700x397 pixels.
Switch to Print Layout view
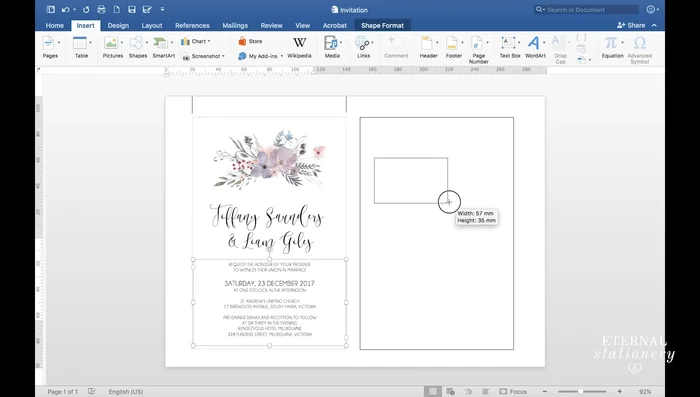[432, 391]
